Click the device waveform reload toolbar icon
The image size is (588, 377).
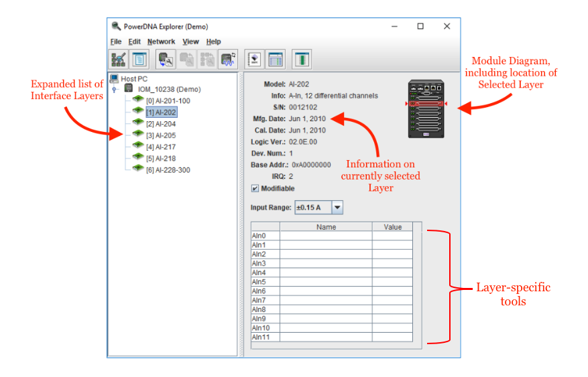228,59
